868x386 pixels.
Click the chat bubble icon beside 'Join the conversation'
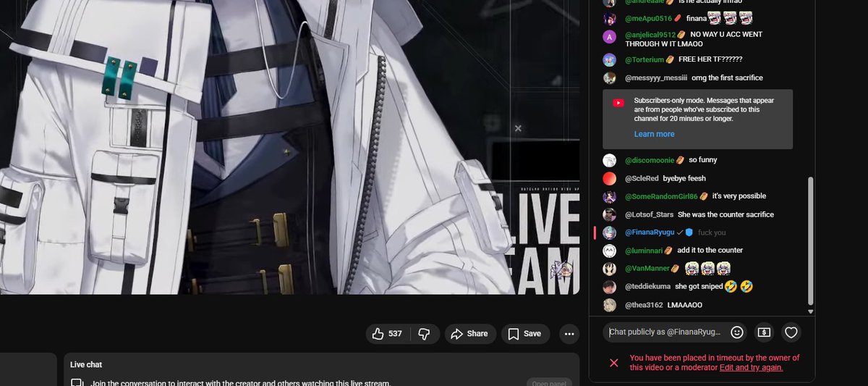tap(77, 382)
